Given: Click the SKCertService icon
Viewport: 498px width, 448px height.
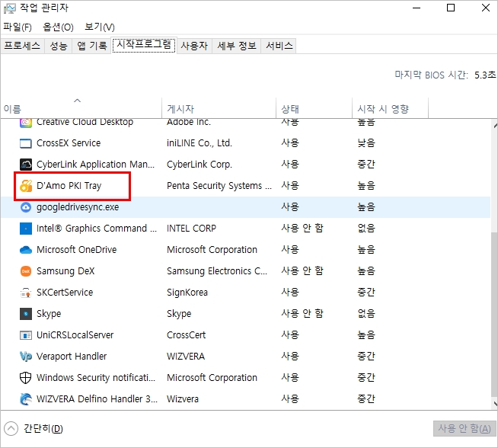Looking at the screenshot, I should click(x=26, y=293).
